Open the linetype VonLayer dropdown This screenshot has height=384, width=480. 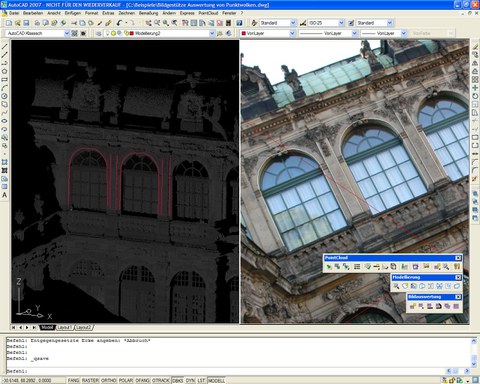tap(354, 33)
